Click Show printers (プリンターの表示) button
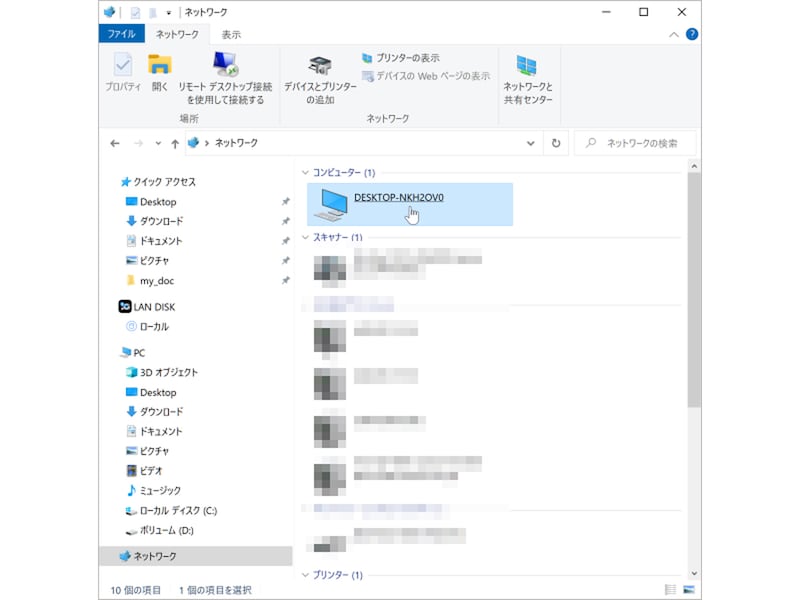This screenshot has width=800, height=600. coord(400,58)
